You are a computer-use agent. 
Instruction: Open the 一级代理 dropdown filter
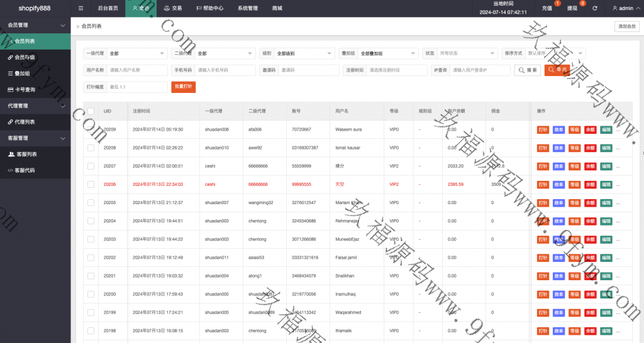pyautogui.click(x=136, y=53)
